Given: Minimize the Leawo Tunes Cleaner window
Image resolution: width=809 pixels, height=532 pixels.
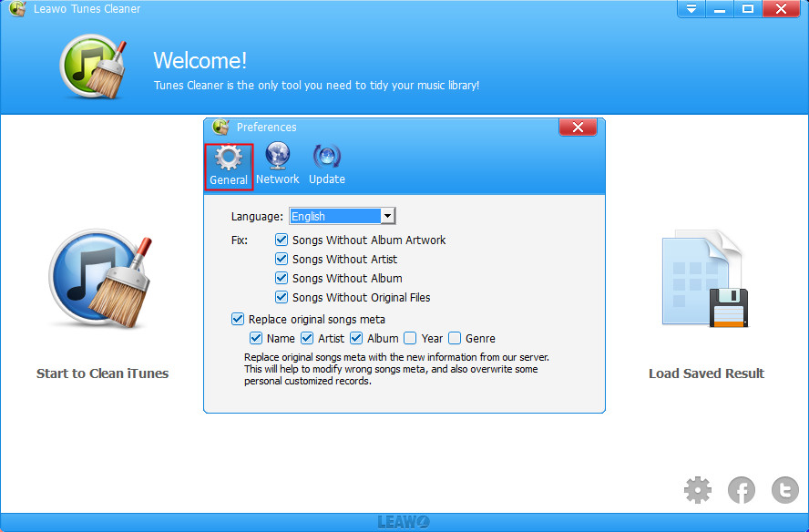Looking at the screenshot, I should pyautogui.click(x=719, y=9).
